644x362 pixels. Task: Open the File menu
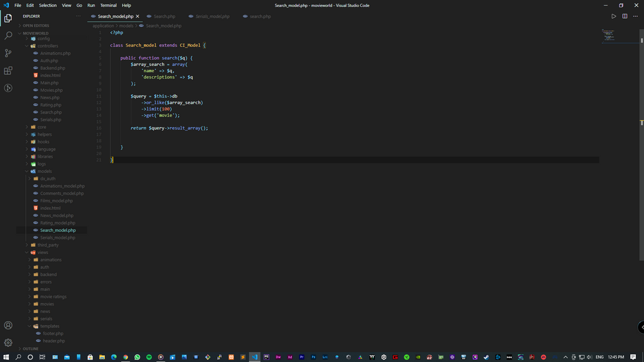tap(18, 5)
